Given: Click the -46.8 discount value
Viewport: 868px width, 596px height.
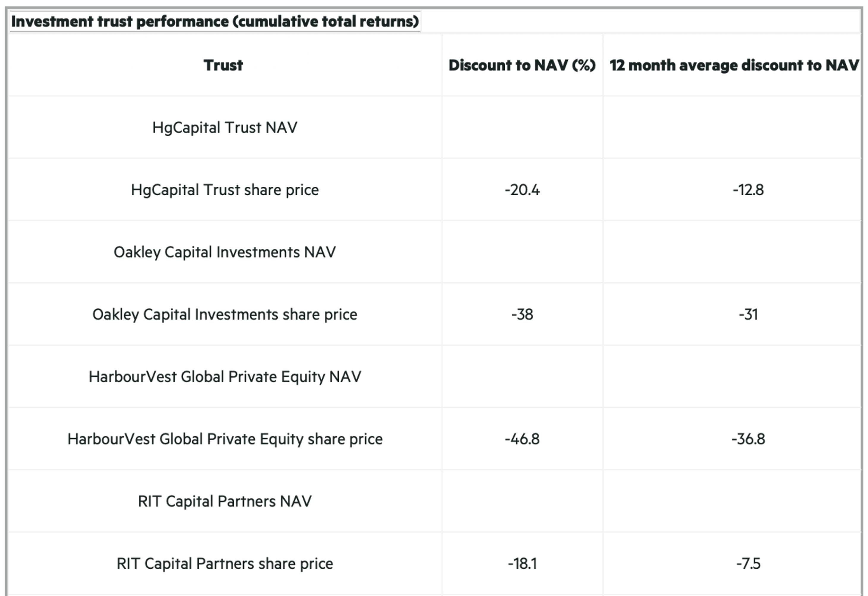Looking at the screenshot, I should point(522,439).
